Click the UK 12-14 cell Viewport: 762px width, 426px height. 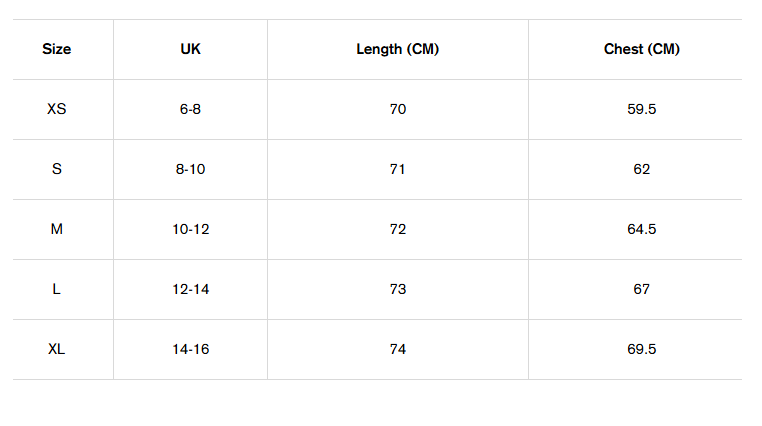point(190,289)
